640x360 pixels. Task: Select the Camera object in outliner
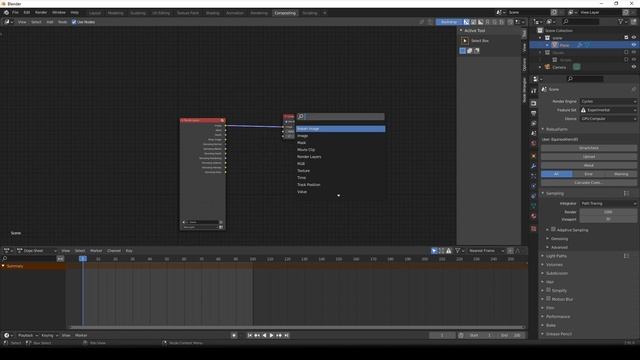click(x=559, y=67)
